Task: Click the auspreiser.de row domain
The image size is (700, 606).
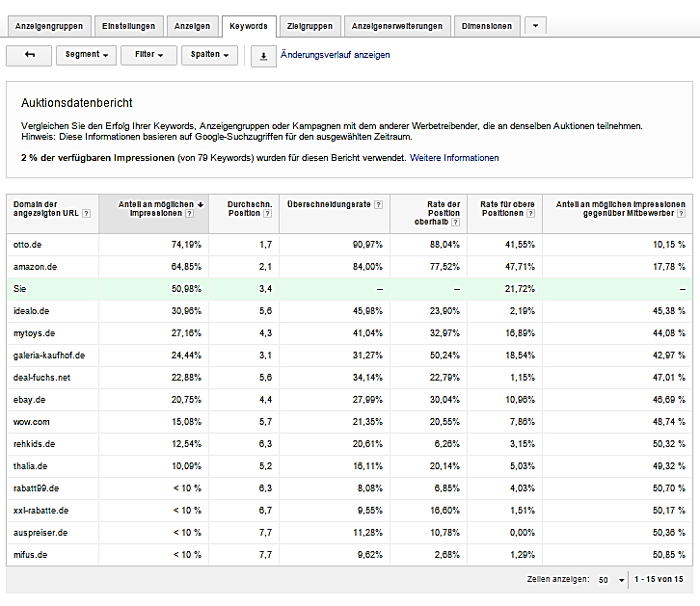Action: [40, 533]
